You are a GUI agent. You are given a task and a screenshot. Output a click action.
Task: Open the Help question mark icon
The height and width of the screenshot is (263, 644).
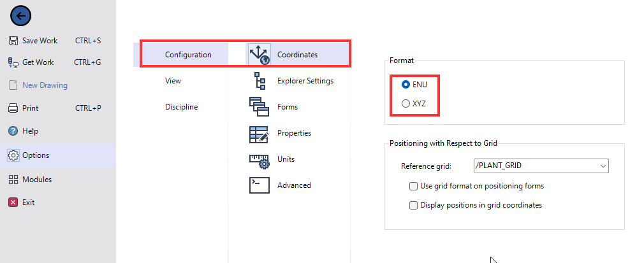pos(13,131)
